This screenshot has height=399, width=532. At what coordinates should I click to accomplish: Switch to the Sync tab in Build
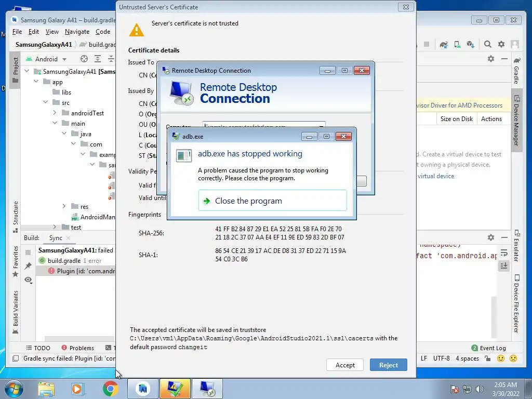[x=56, y=238]
